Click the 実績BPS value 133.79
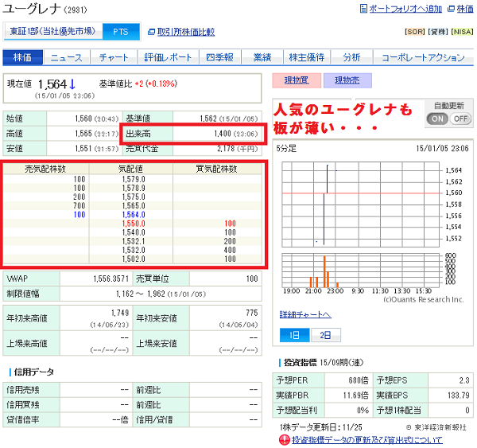477x448 pixels. (x=459, y=395)
